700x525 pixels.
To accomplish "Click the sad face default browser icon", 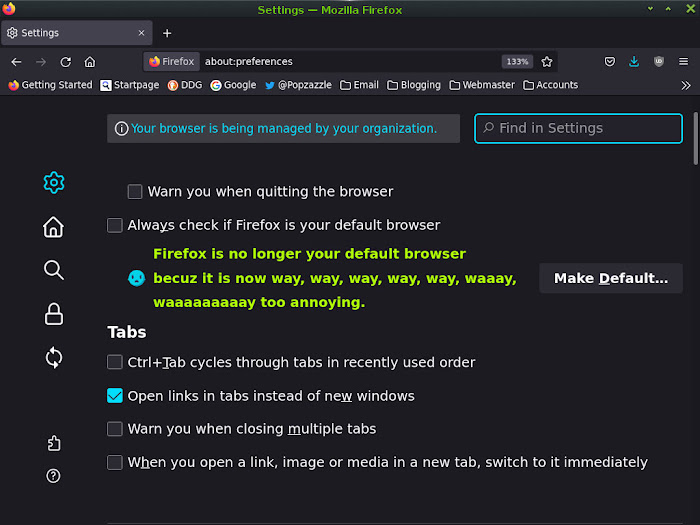I will point(137,278).
